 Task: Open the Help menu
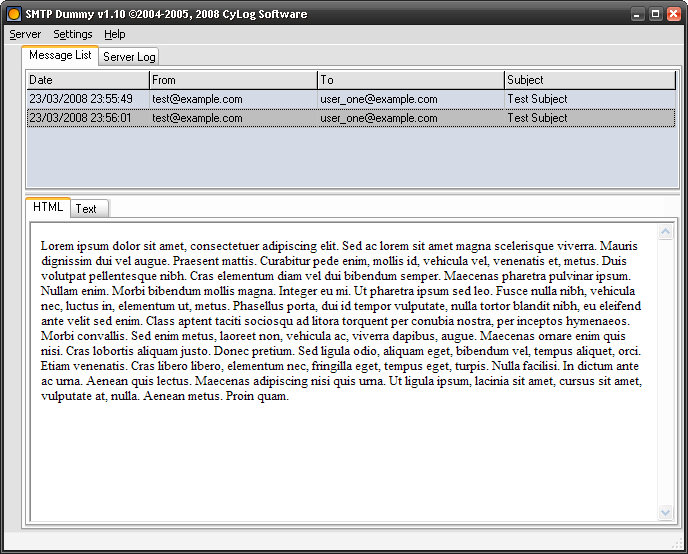pyautogui.click(x=115, y=34)
